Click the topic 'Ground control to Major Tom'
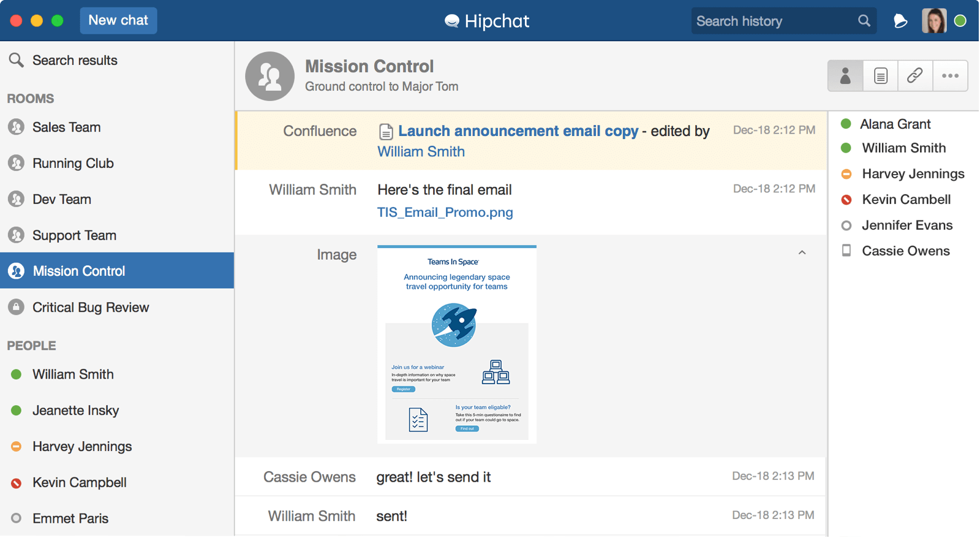This screenshot has width=980, height=538. click(x=382, y=87)
